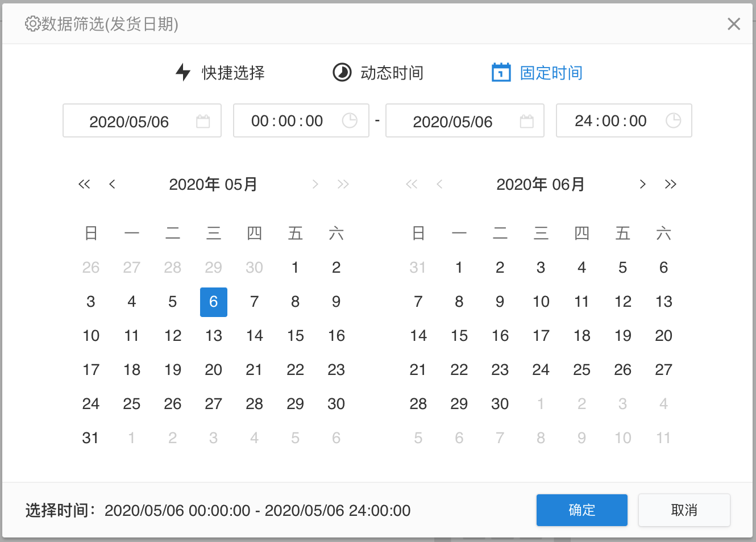
Task: Select May 20 in left calendar
Action: click(x=214, y=370)
